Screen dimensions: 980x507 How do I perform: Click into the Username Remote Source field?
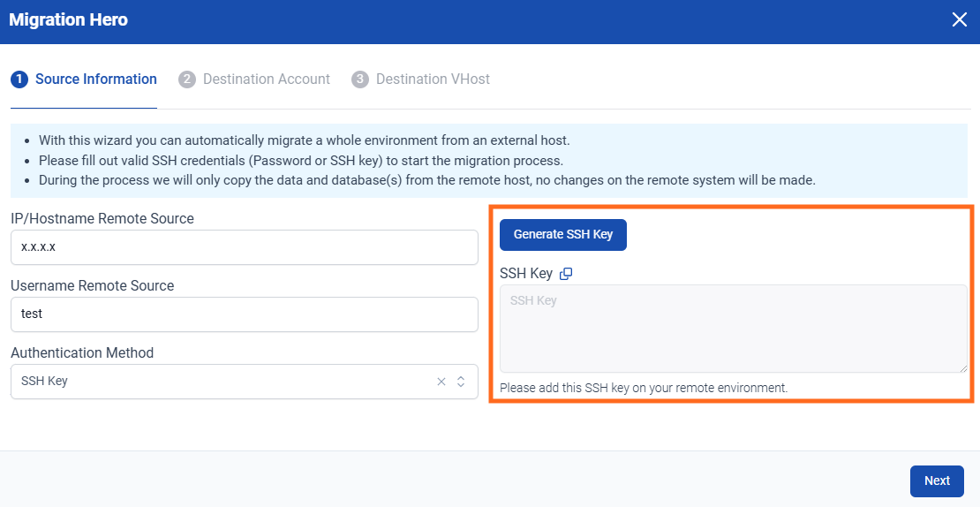244,314
